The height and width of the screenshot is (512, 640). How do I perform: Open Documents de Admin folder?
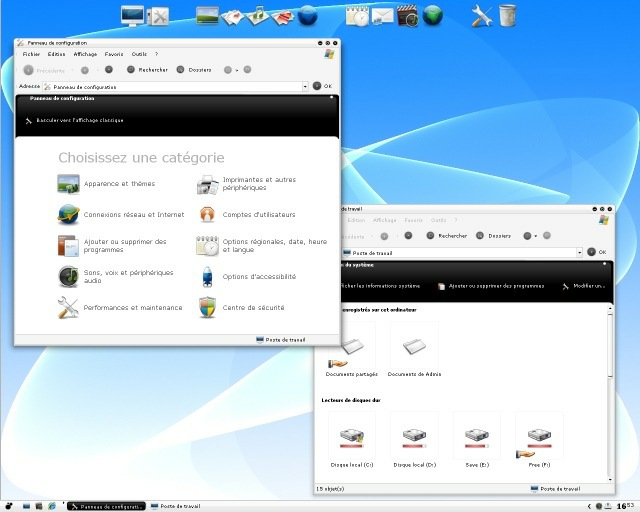tap(414, 349)
